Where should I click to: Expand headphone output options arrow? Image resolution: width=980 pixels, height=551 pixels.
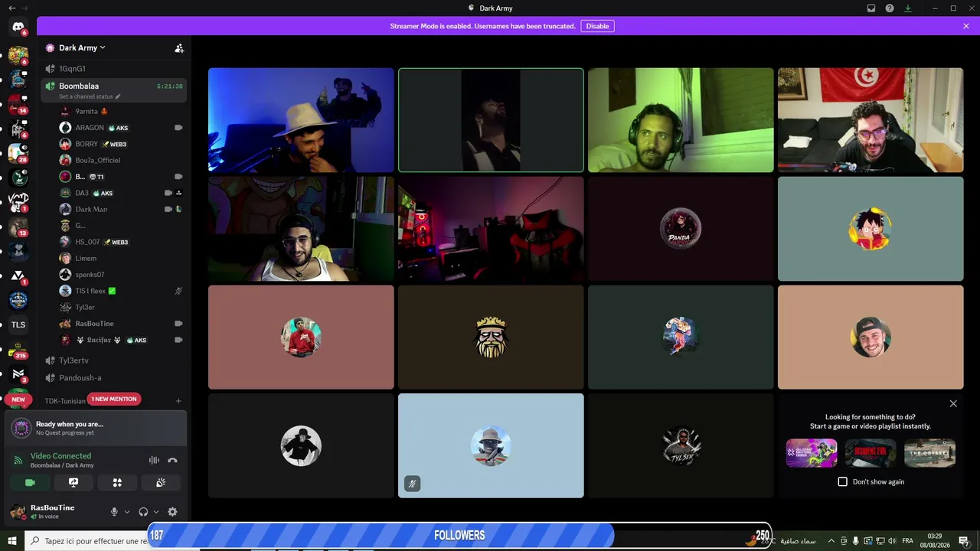click(x=156, y=512)
